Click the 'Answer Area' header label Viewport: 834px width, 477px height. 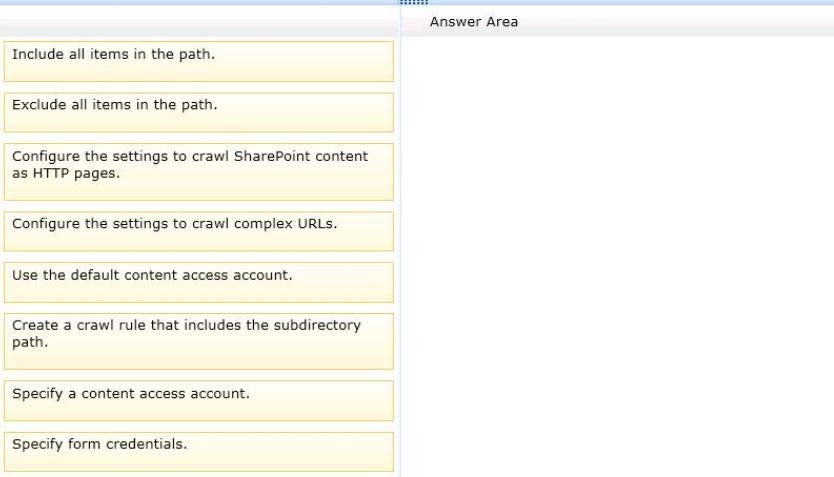pyautogui.click(x=473, y=22)
